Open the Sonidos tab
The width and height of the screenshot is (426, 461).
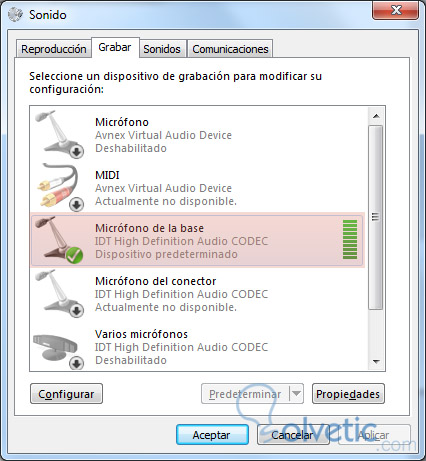pyautogui.click(x=162, y=49)
